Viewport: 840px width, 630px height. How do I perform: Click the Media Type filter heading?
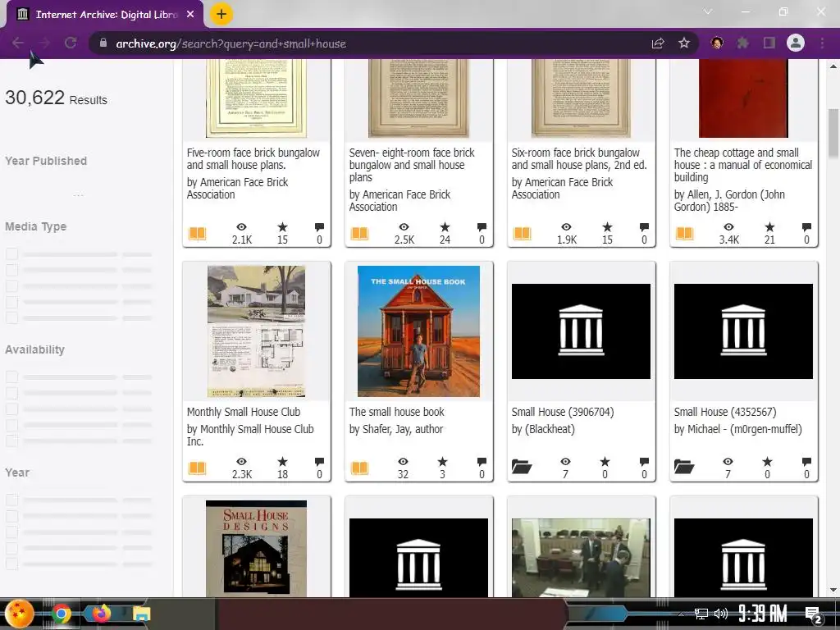(36, 226)
